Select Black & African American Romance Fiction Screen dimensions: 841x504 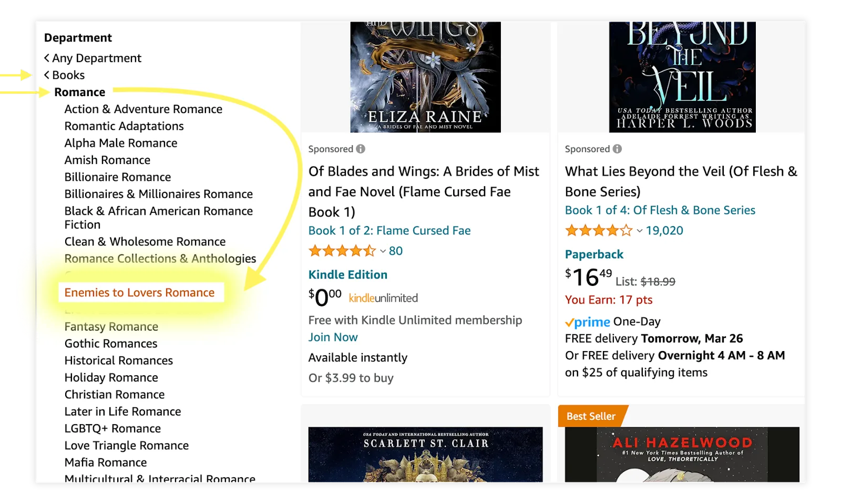tap(159, 218)
